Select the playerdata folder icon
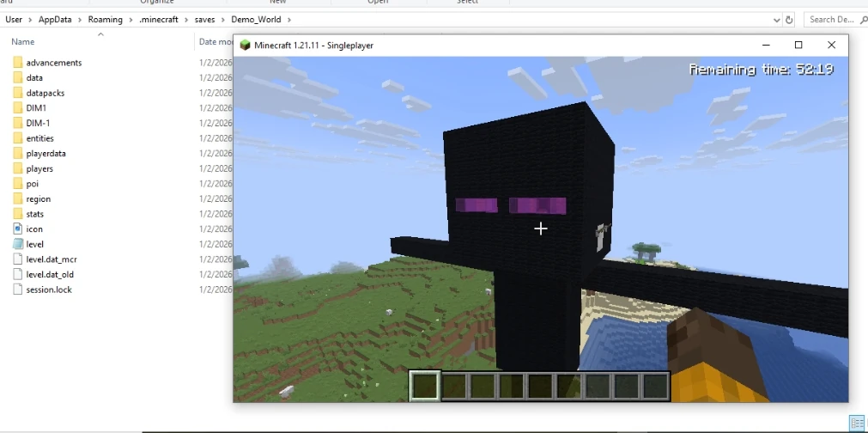The image size is (868, 433). point(17,154)
